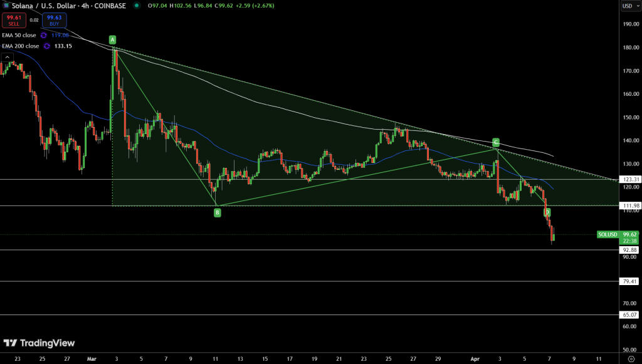Hit the SELL button showing 99.61

(x=14, y=20)
